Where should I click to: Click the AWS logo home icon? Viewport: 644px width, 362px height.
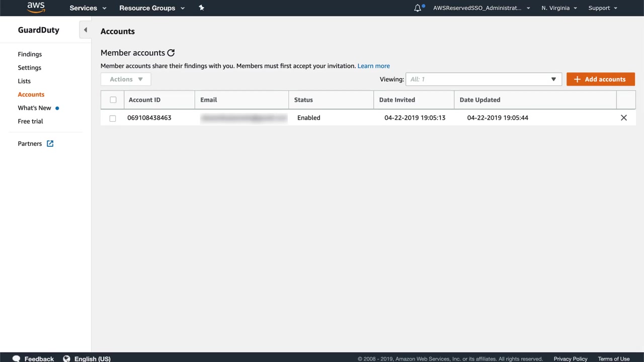coord(36,8)
